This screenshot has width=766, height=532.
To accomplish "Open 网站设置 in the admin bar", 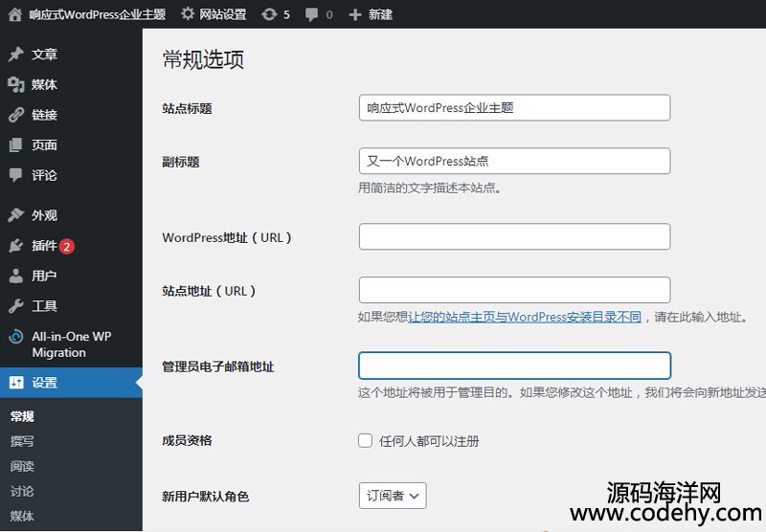I will [x=223, y=14].
